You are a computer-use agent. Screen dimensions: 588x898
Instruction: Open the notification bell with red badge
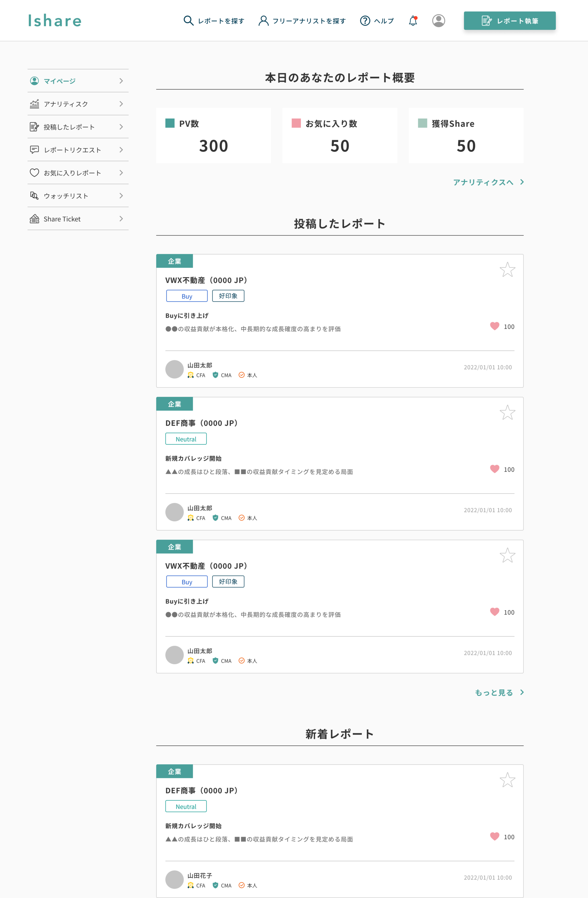[413, 21]
